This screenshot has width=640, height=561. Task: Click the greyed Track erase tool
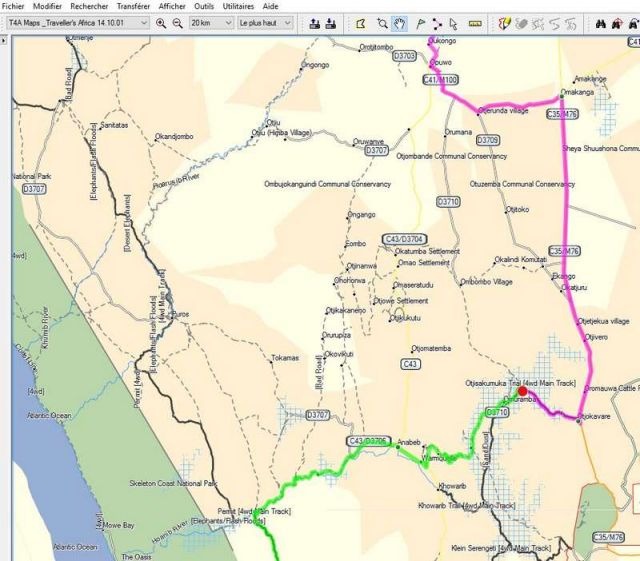click(521, 24)
